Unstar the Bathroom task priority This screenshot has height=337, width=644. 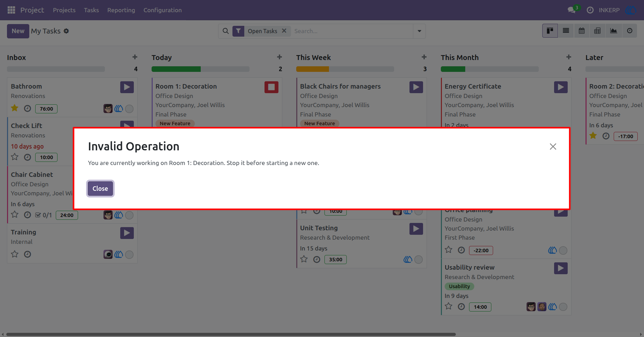[x=15, y=108]
